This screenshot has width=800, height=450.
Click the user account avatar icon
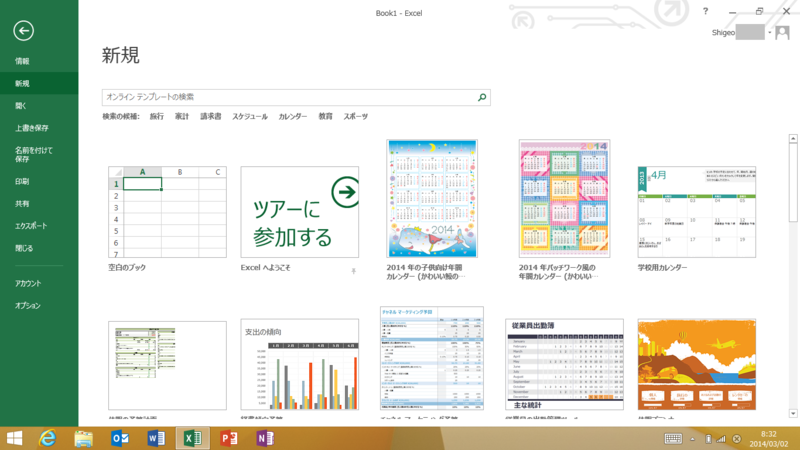[782, 33]
